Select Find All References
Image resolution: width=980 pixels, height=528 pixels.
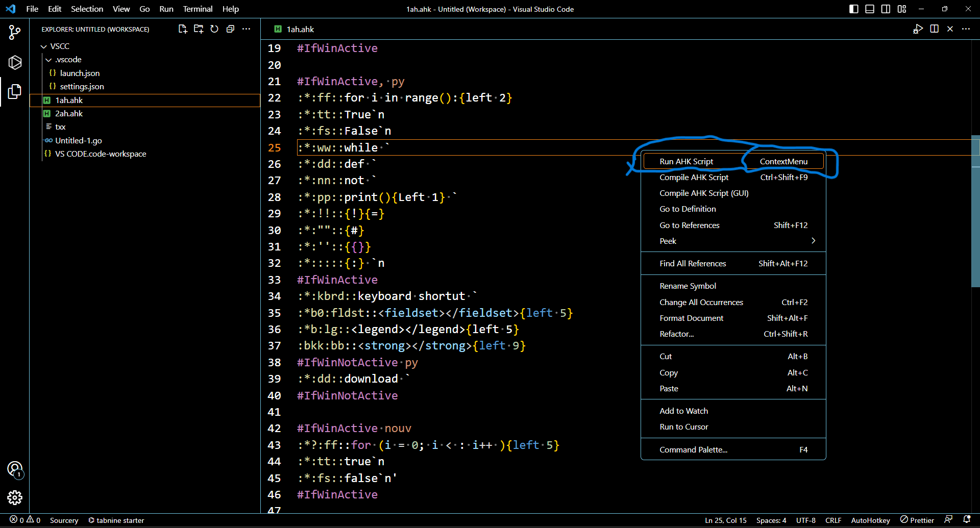click(733, 263)
